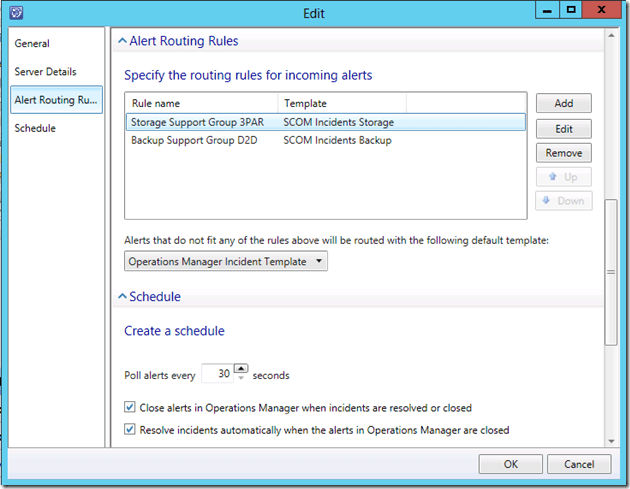The image size is (630, 489).
Task: Toggle Resolve incidents automatically checkbox
Action: 130,430
